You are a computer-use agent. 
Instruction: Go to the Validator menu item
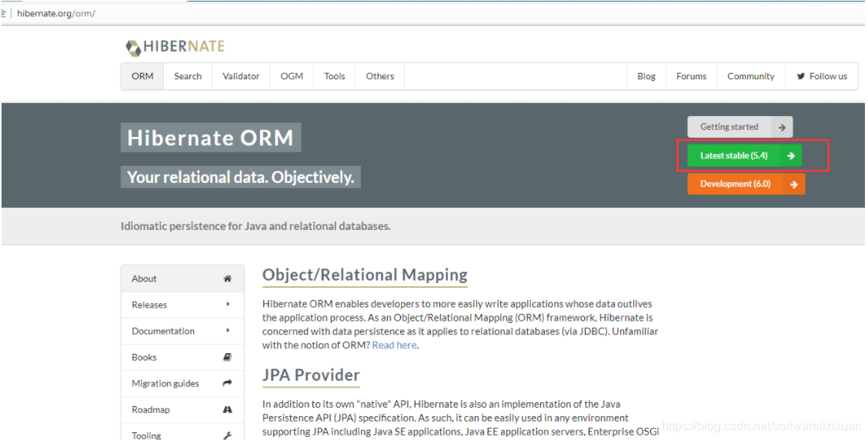pos(241,76)
